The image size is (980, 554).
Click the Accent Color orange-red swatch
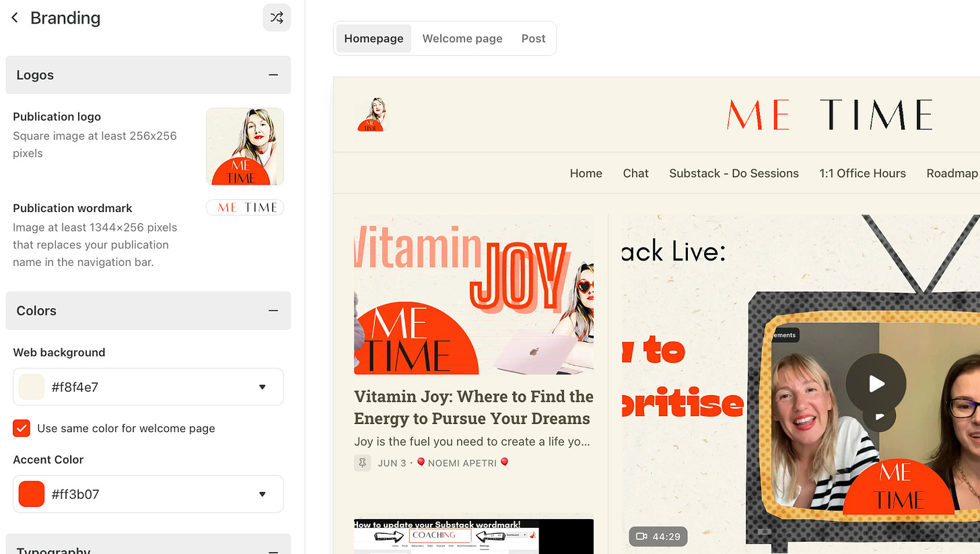click(x=32, y=494)
